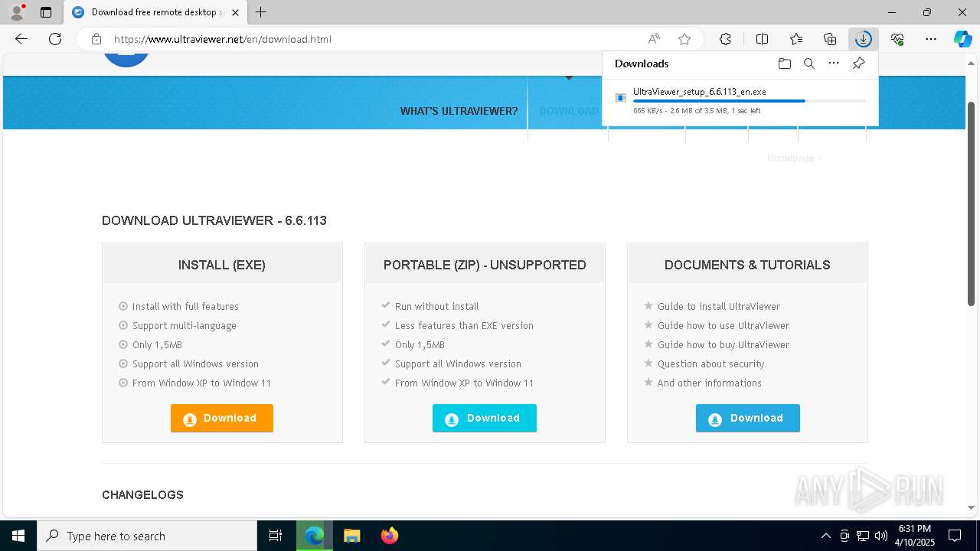The image size is (980, 551).
Task: Add page to favorites star icon
Action: 684,39
